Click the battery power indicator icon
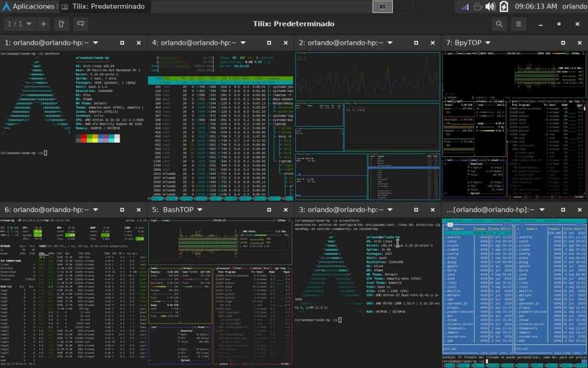The image size is (588, 368). 504,6
